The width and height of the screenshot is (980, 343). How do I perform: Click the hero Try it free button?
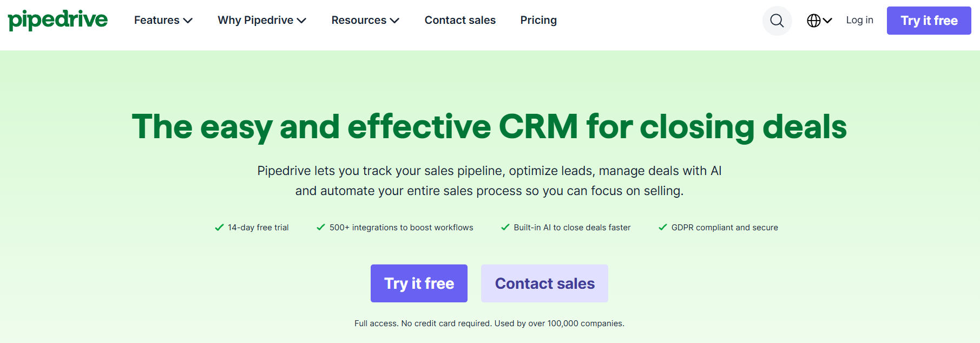pyautogui.click(x=419, y=283)
